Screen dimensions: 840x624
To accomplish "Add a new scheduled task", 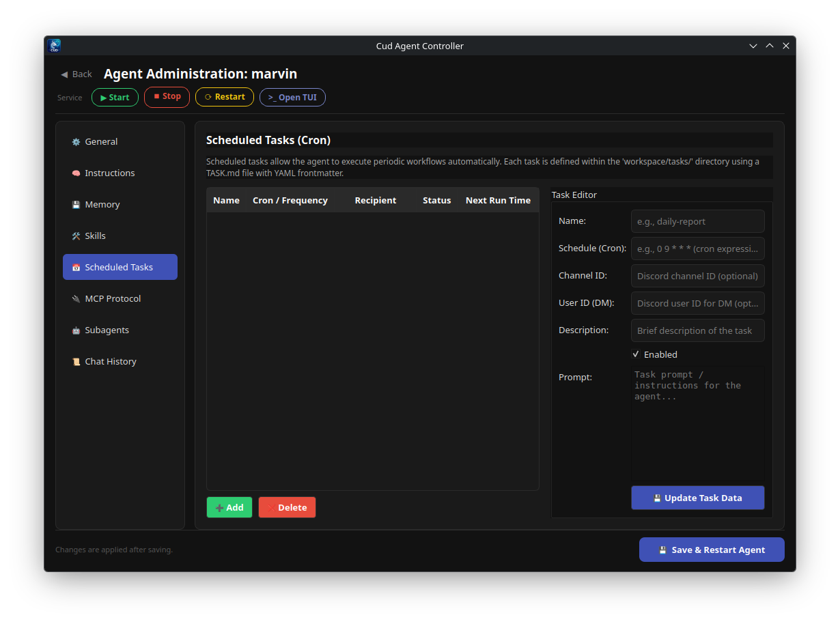I will 229,507.
